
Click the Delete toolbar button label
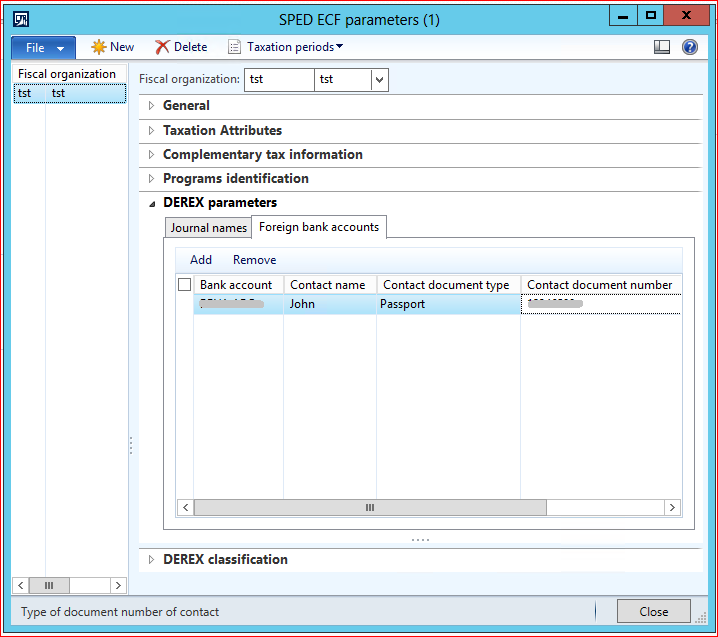point(190,47)
